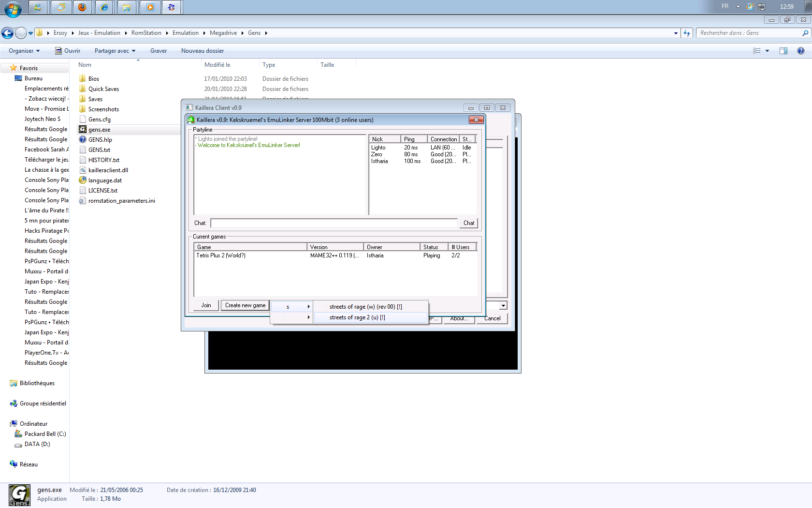
Task: Open the Quick Saves folder
Action: pos(103,89)
